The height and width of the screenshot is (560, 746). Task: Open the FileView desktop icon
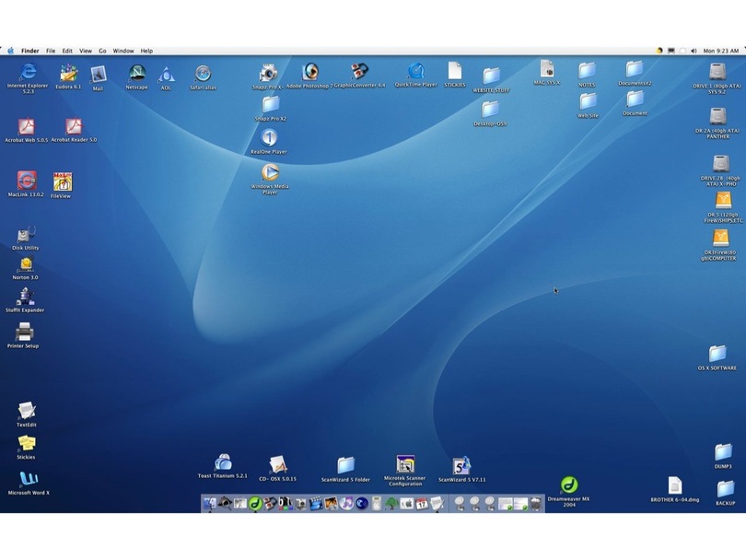(62, 181)
